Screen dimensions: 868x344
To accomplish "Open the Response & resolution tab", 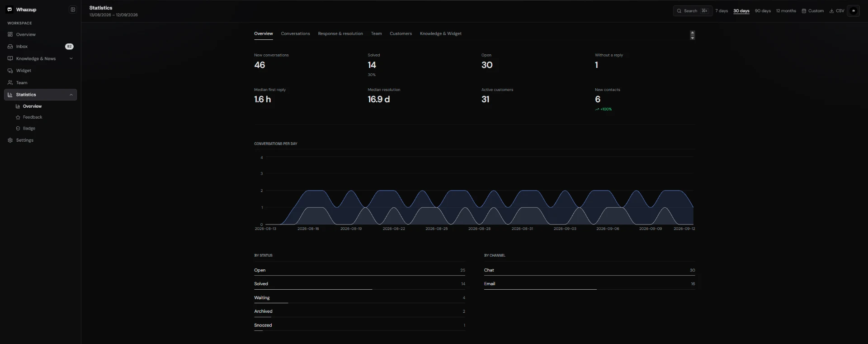I will point(340,33).
